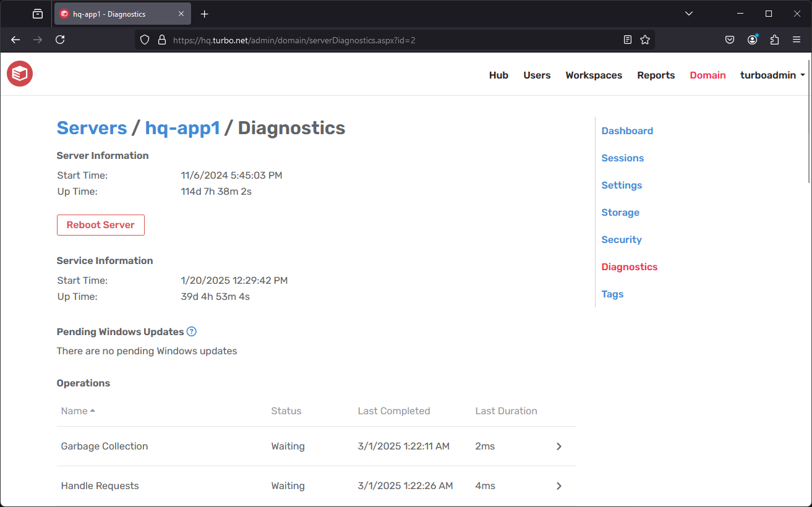Navigate to Servers via the breadcrumb link
The width and height of the screenshot is (812, 507).
pos(92,128)
